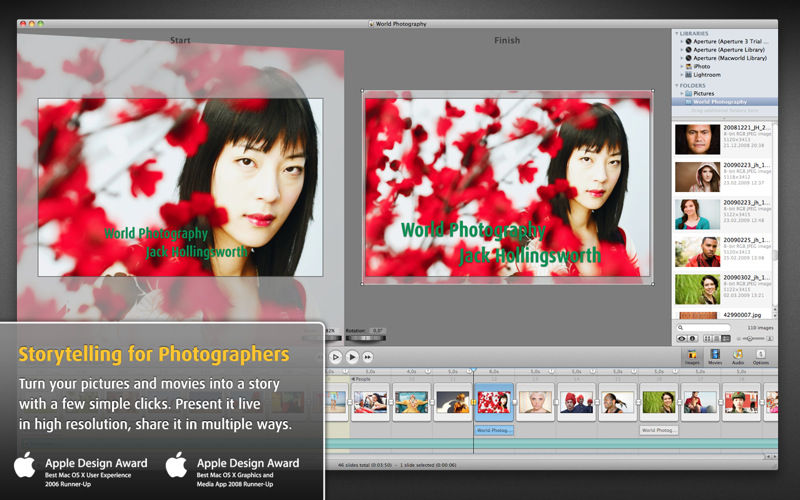
Task: Select the blonde woman slide in timeline
Action: 535,403
